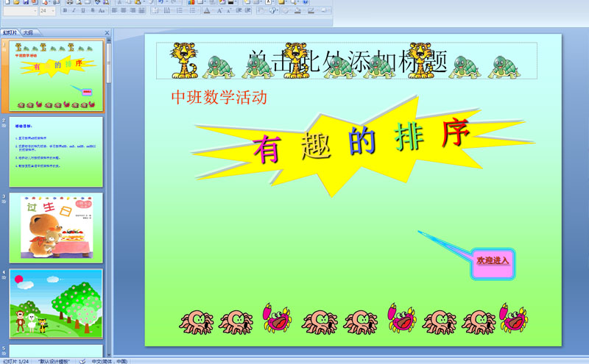Click the line color pen icon

click(311, 10)
